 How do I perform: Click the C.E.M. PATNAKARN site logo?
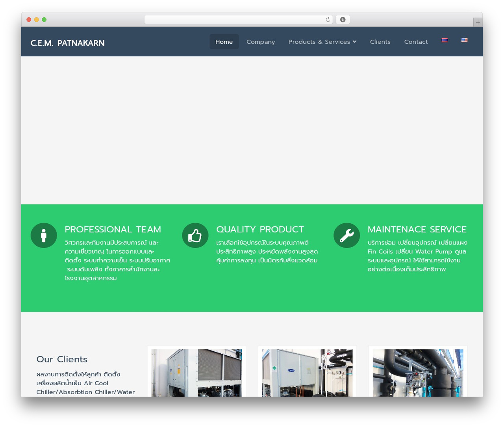(67, 43)
